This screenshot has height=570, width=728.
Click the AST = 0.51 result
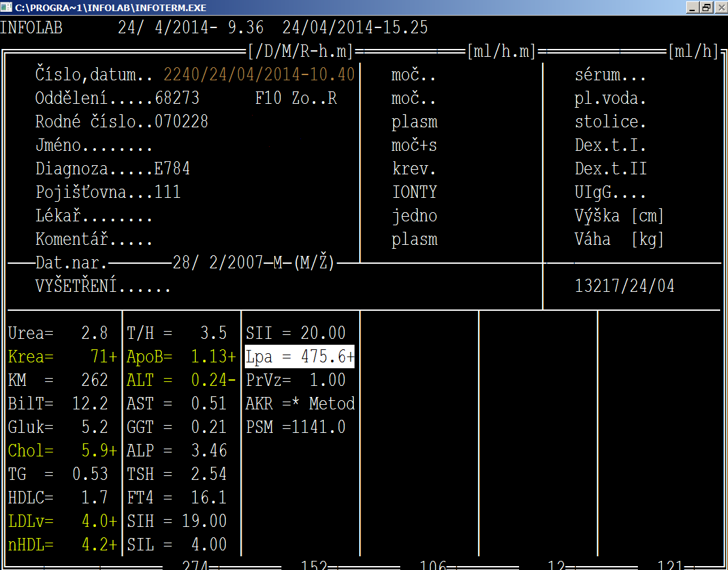[177, 404]
